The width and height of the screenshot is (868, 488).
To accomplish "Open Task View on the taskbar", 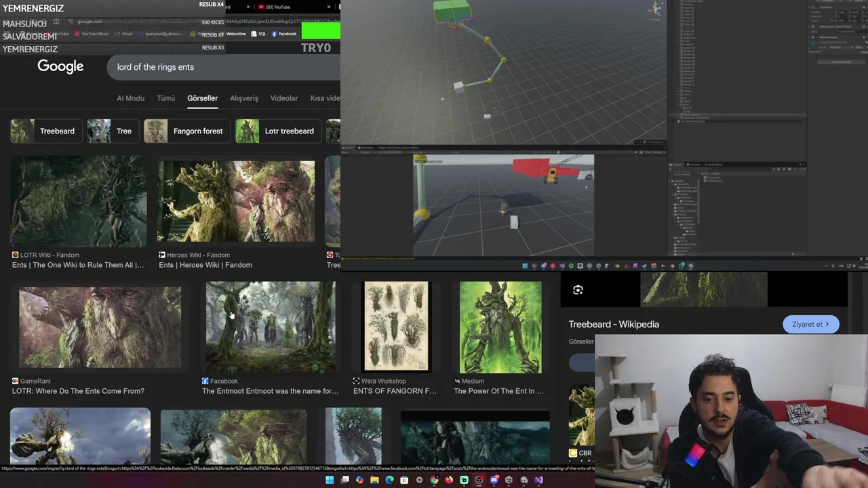I will pos(344,480).
